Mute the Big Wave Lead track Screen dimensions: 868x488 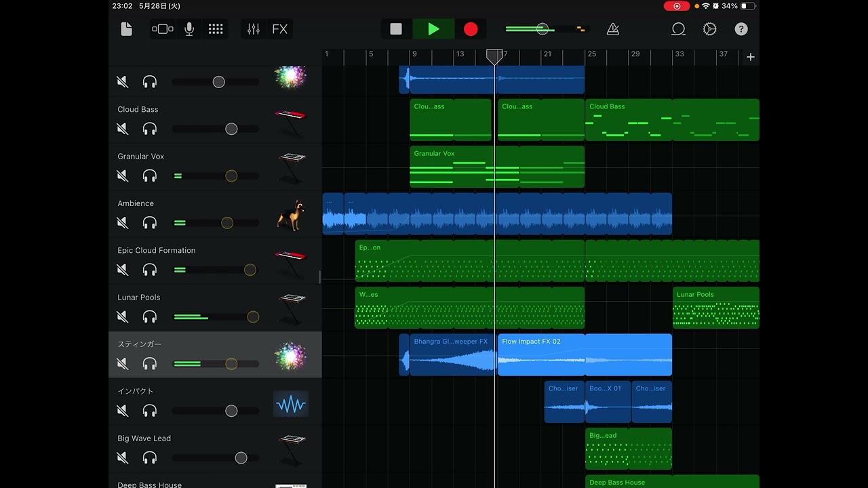(x=123, y=458)
